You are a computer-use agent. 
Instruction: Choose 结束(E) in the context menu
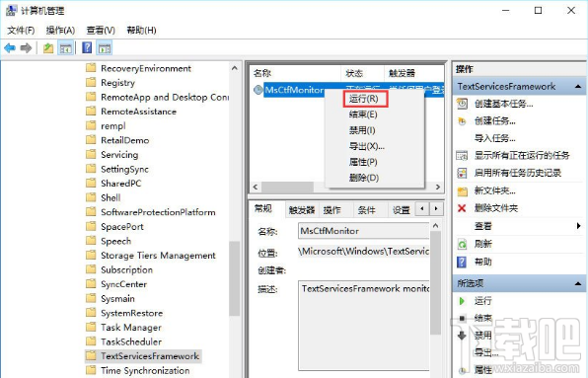tap(363, 114)
